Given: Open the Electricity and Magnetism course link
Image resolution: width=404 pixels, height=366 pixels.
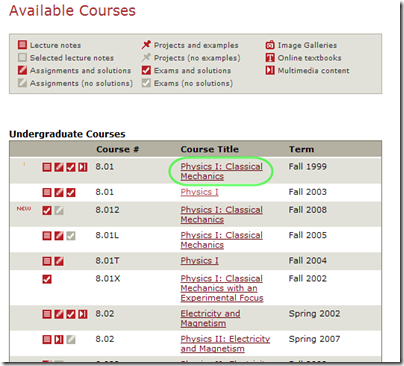Looking at the screenshot, I should coord(210,318).
